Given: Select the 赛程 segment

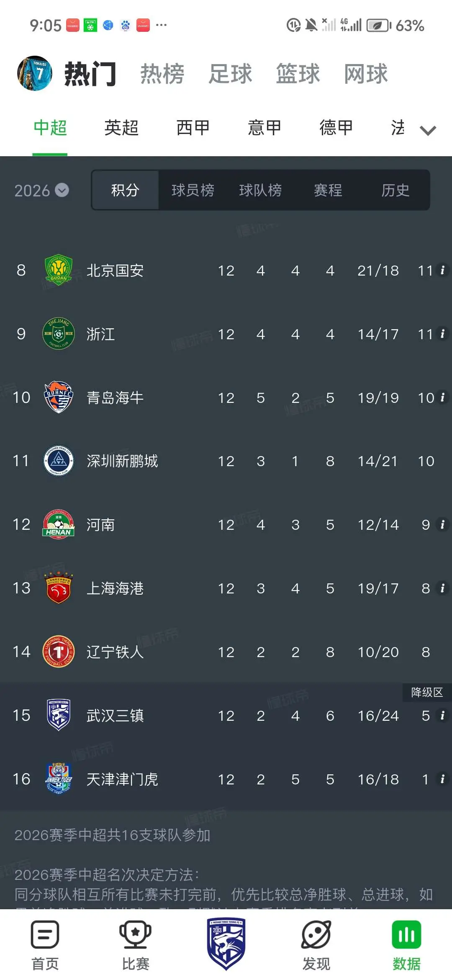Looking at the screenshot, I should pos(328,190).
